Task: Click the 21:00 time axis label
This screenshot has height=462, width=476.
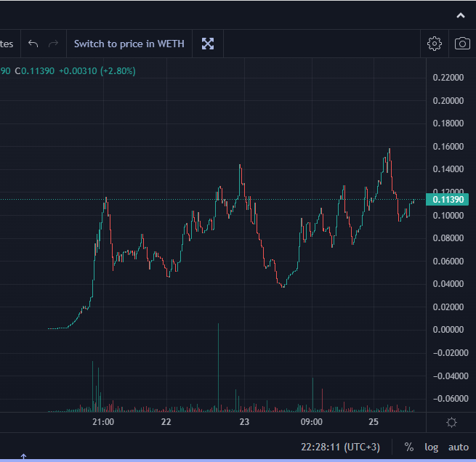Action: click(x=103, y=422)
